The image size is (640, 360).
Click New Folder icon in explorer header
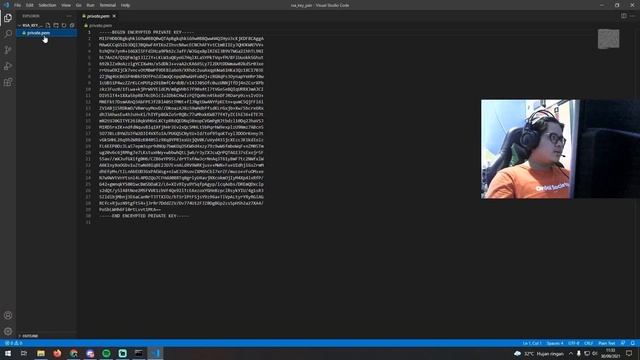tap(56, 25)
